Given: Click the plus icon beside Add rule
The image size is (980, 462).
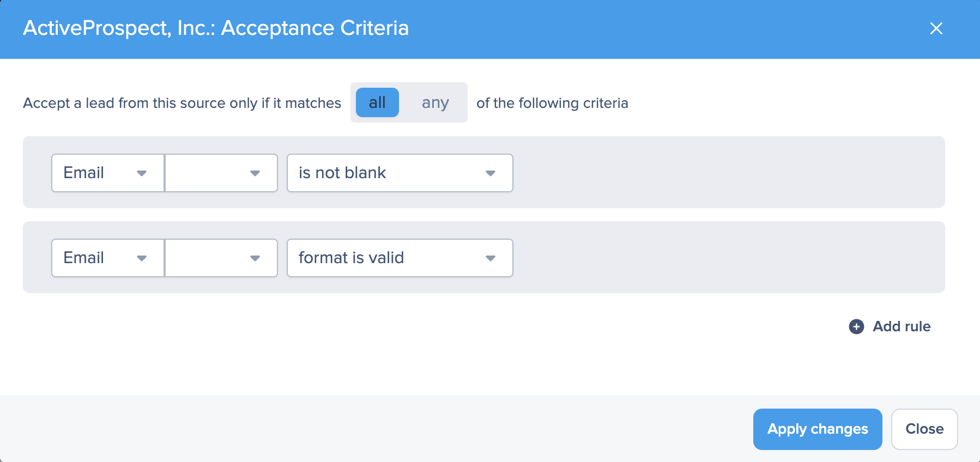Looking at the screenshot, I should tap(856, 326).
